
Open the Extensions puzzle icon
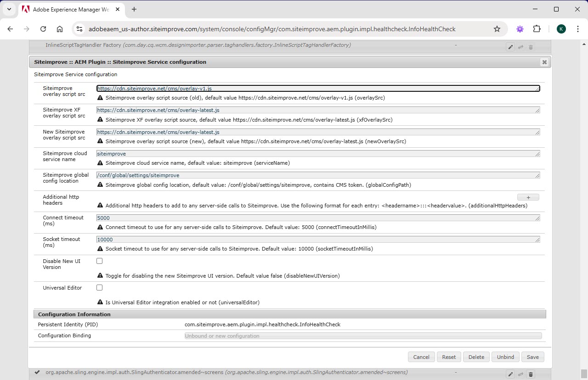(537, 29)
